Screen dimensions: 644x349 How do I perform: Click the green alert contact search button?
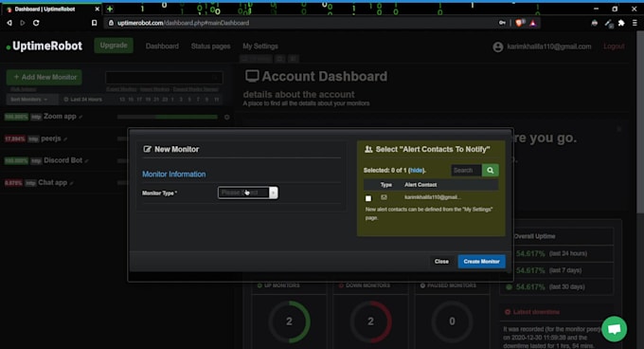pyautogui.click(x=490, y=170)
